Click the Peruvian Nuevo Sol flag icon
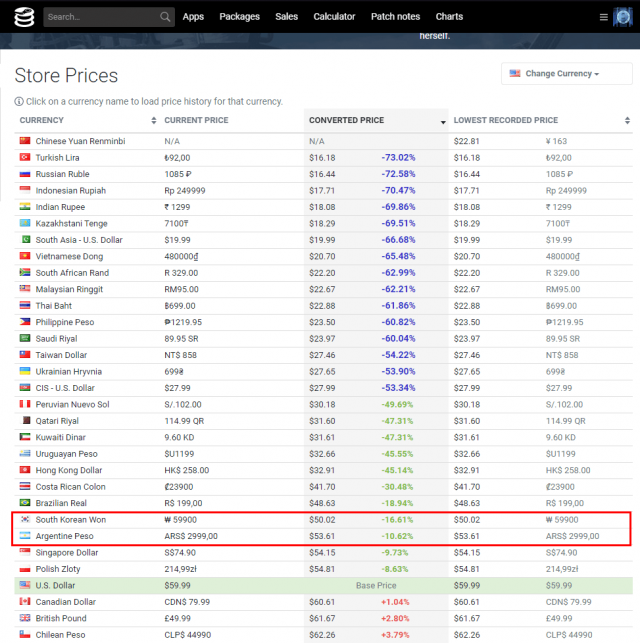 tap(25, 404)
